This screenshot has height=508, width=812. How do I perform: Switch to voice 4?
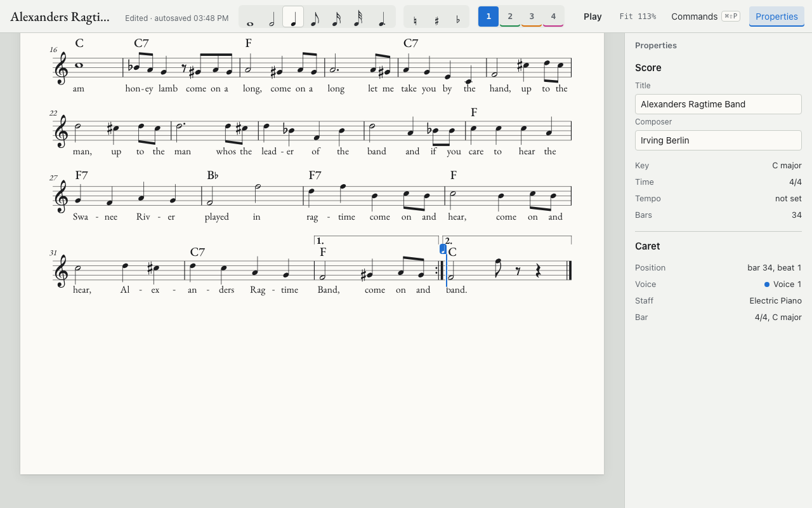[x=553, y=17]
